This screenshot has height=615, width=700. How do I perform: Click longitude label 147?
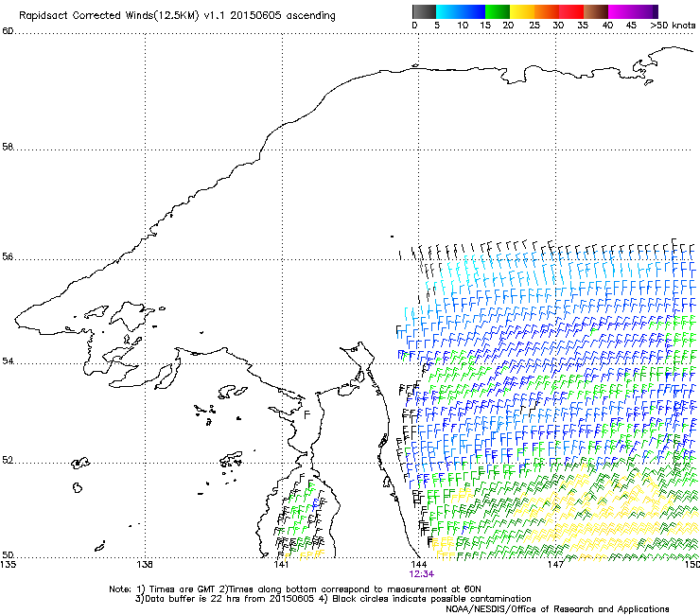pos(555,565)
